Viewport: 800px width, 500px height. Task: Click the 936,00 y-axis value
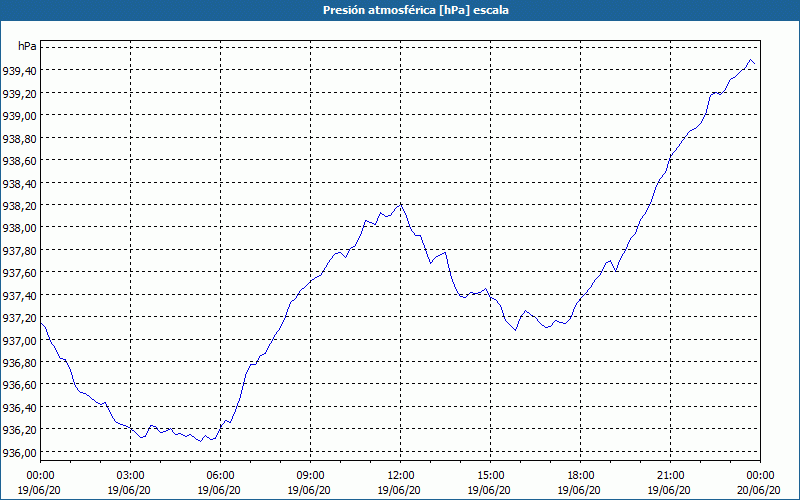(x=19, y=453)
